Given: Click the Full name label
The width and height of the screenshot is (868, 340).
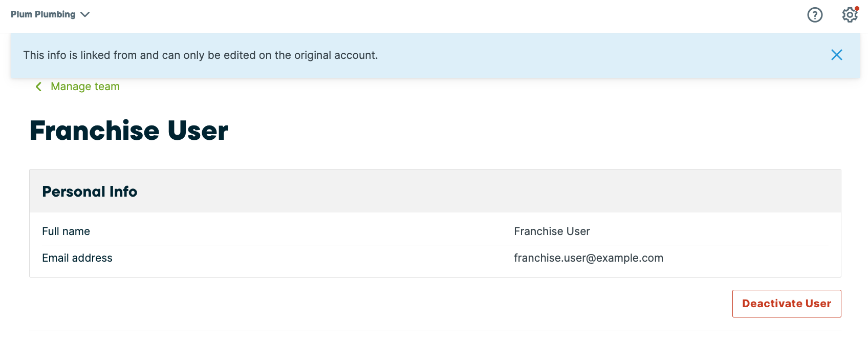Looking at the screenshot, I should tap(66, 231).
